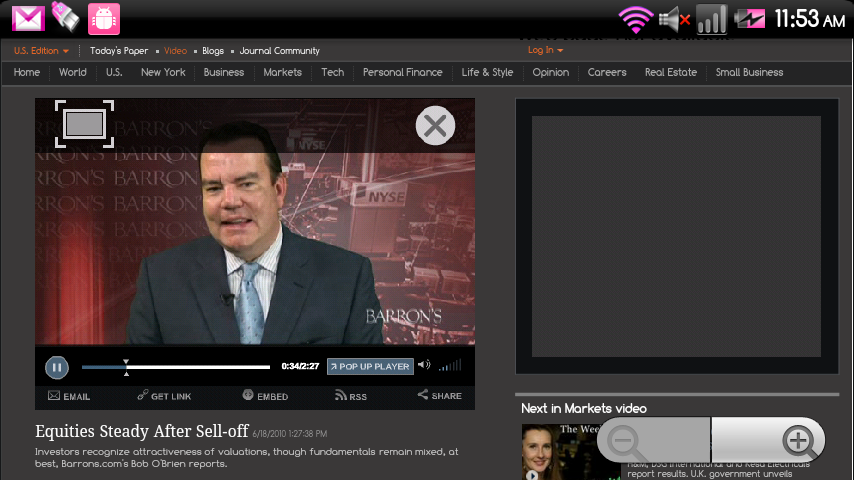Viewport: 854px width, 480px height.
Task: Open the Markets section tab
Action: point(282,72)
